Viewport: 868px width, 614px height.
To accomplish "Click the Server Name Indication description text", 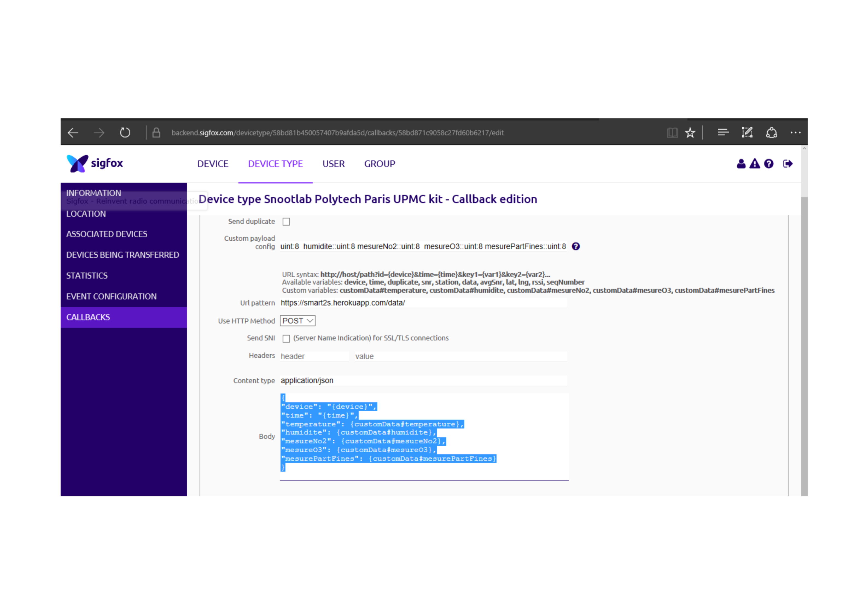I will [x=371, y=338].
